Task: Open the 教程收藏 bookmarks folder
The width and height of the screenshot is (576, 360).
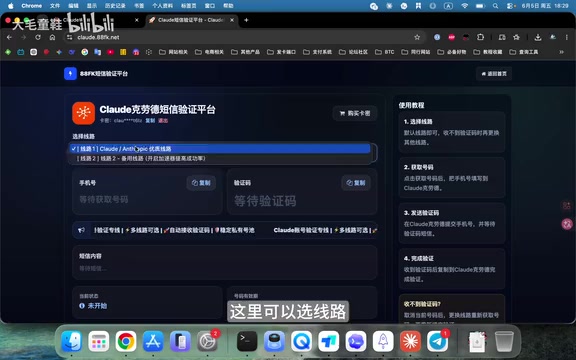Action: click(x=488, y=52)
